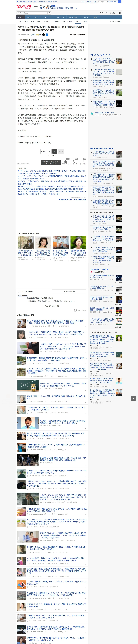Open THE GOLD ONLINE publisher logo

point(77,35)
